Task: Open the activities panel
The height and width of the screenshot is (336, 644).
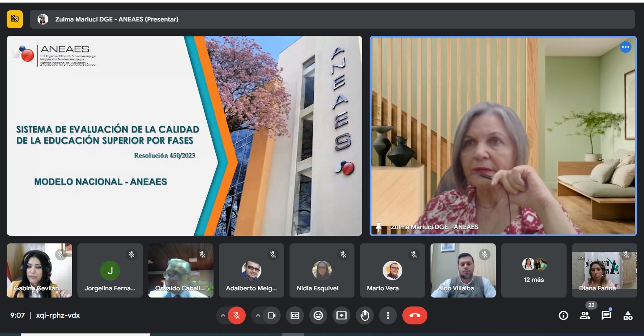Action: pos(628,315)
